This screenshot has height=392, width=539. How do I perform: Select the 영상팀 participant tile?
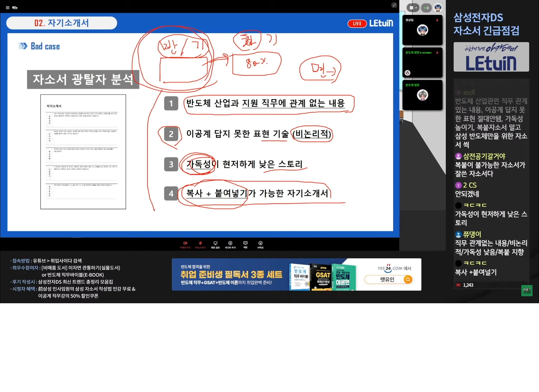422,30
